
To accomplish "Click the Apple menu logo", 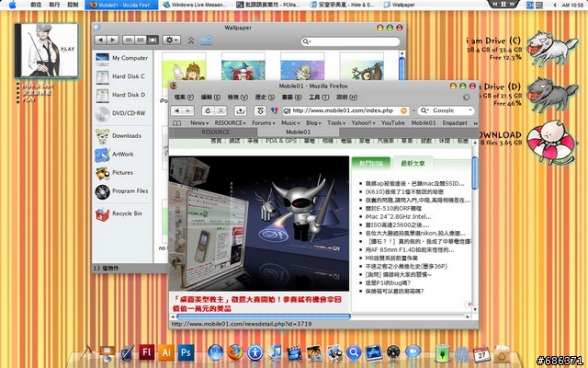I will click(12, 5).
